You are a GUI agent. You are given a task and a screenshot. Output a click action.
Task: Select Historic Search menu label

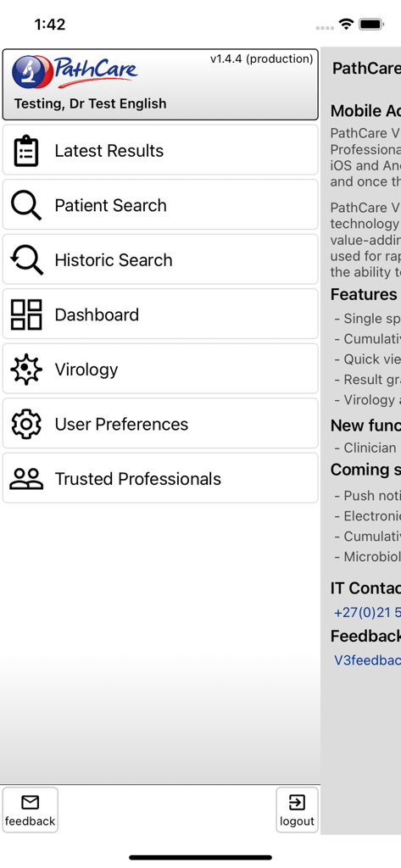click(x=114, y=260)
